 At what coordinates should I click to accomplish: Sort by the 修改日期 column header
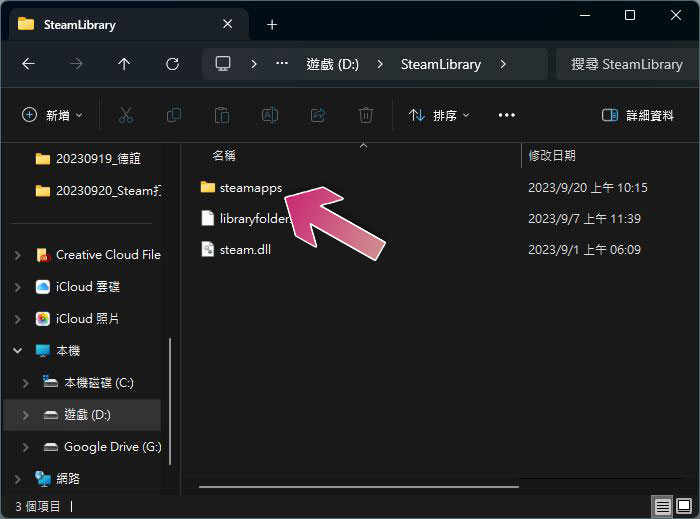(x=552, y=155)
